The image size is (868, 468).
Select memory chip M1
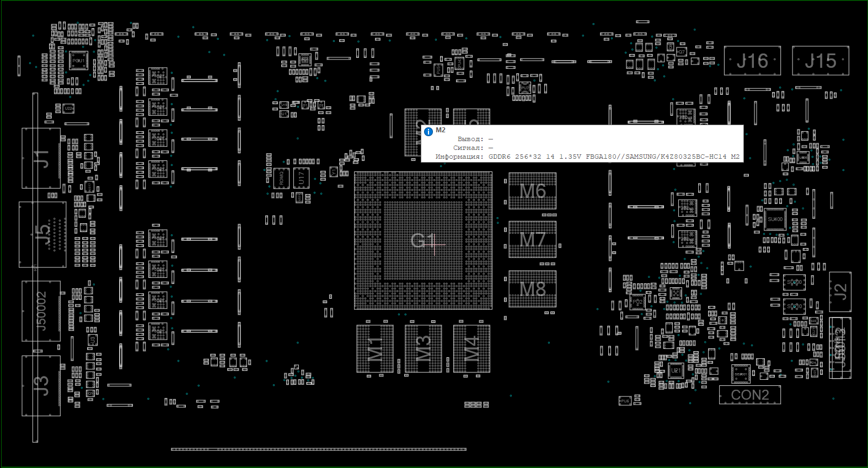point(375,348)
